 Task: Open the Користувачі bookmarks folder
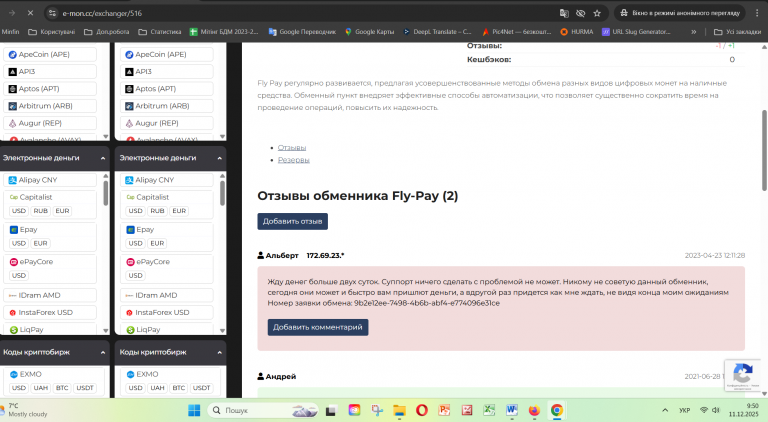point(51,32)
